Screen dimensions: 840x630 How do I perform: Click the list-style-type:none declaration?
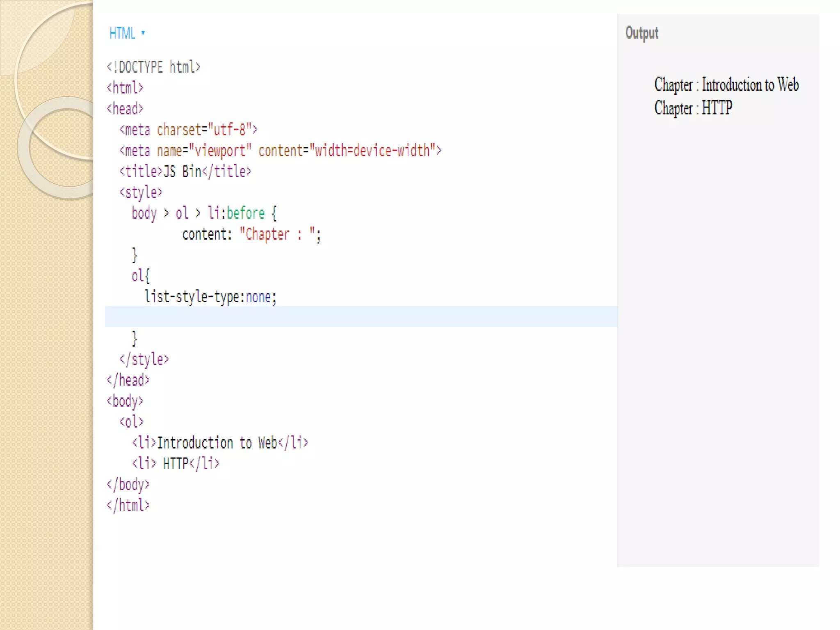click(x=210, y=297)
